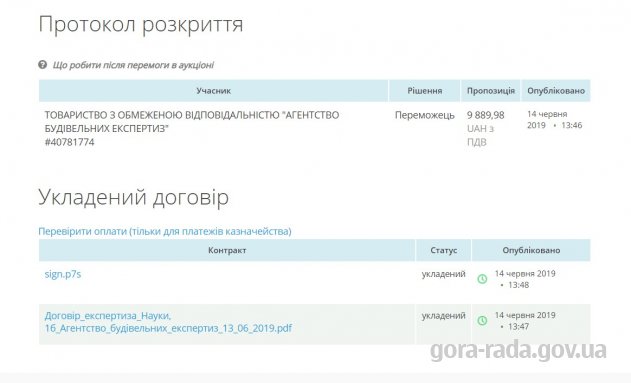Open 'Перевірити оплати' treasury payments link
This screenshot has width=631, height=383.
[x=165, y=231]
